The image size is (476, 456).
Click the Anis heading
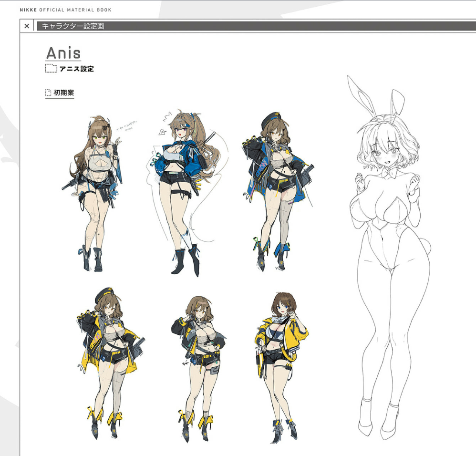coord(63,53)
